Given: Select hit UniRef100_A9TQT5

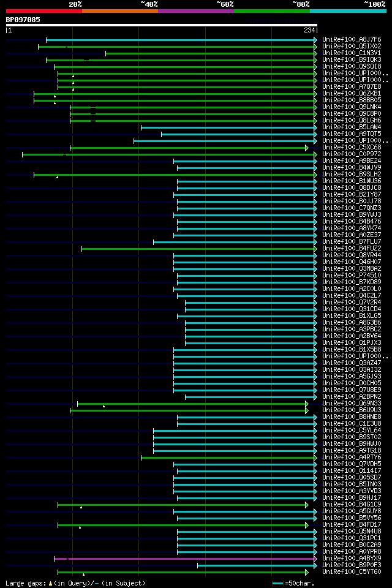Looking at the screenshot, I should (352, 134).
